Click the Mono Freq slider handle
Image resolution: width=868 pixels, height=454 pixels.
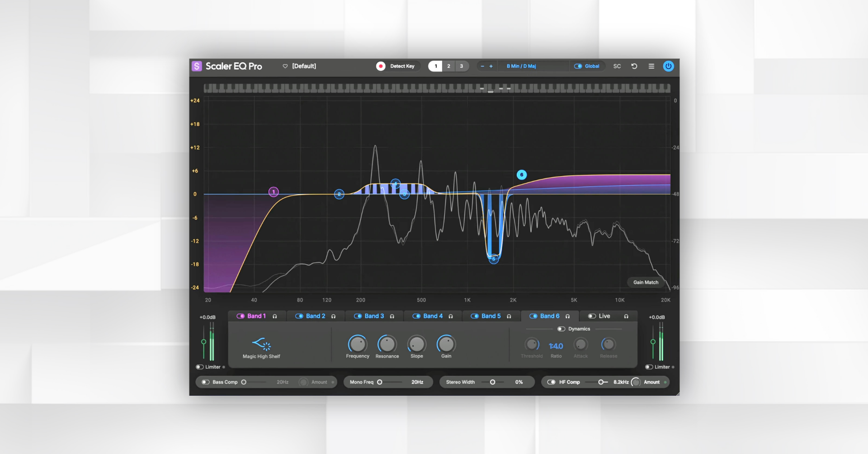[380, 382]
